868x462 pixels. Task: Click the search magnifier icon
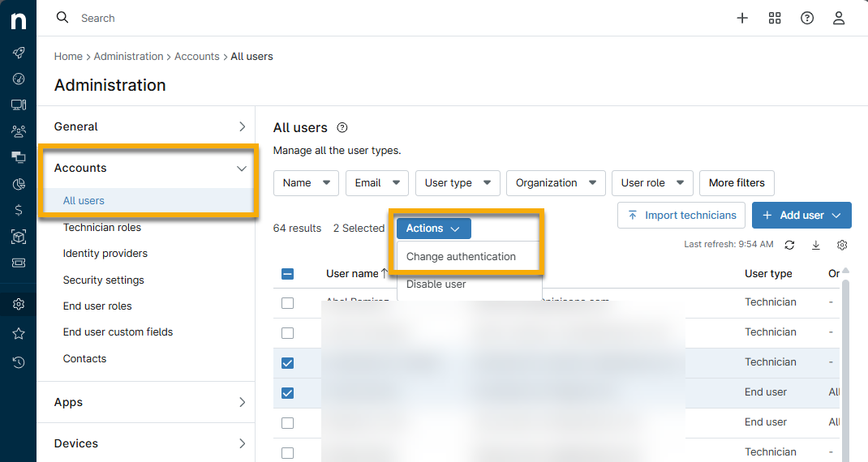point(62,18)
